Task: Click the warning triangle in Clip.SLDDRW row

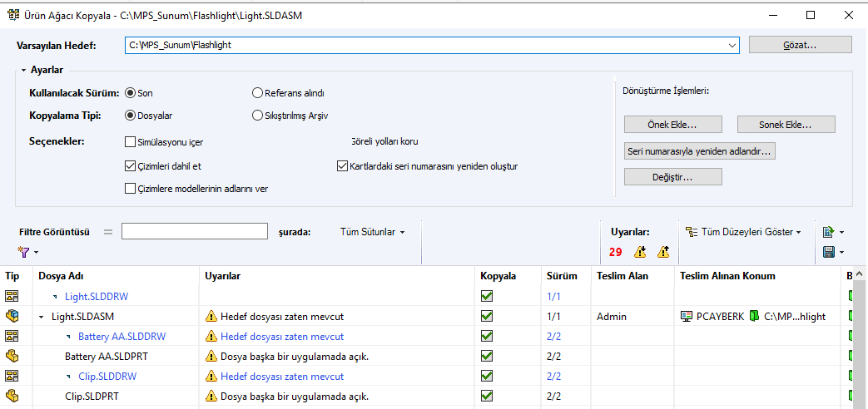Action: (x=211, y=376)
